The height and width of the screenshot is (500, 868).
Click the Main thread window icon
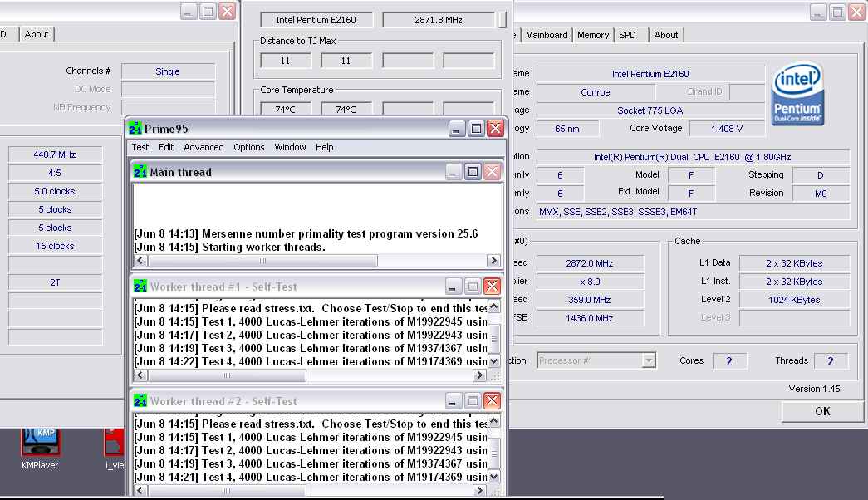[140, 172]
